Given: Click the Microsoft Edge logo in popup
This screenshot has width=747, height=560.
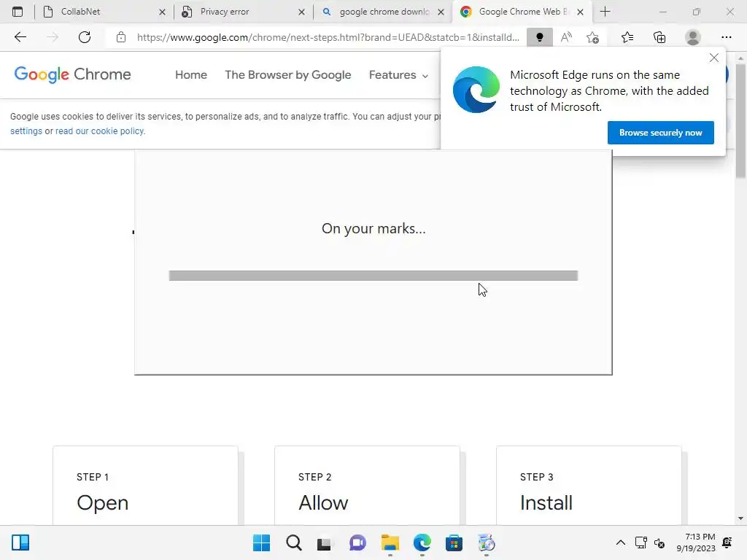Looking at the screenshot, I should tap(476, 90).
